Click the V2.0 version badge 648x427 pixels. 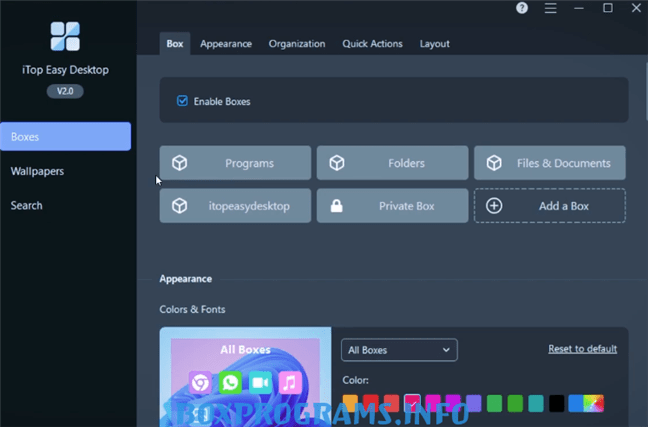pyautogui.click(x=65, y=91)
